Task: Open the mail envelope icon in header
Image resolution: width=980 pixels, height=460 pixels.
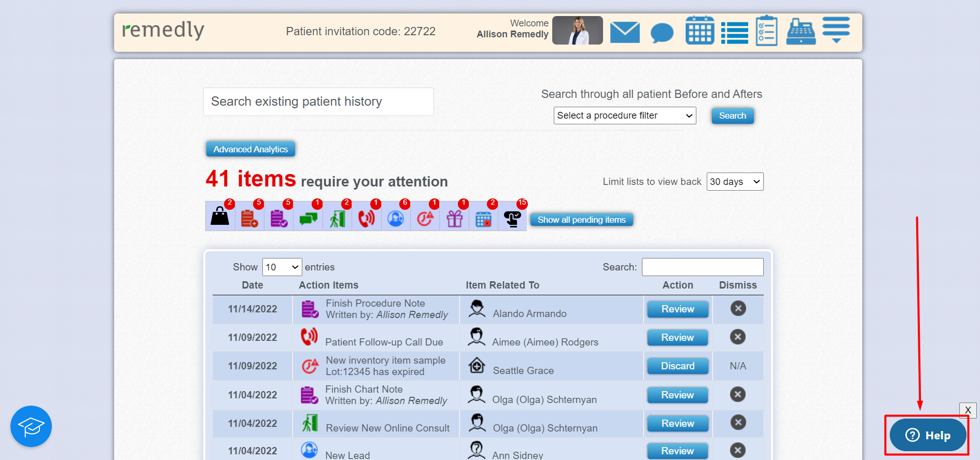Action: (625, 32)
